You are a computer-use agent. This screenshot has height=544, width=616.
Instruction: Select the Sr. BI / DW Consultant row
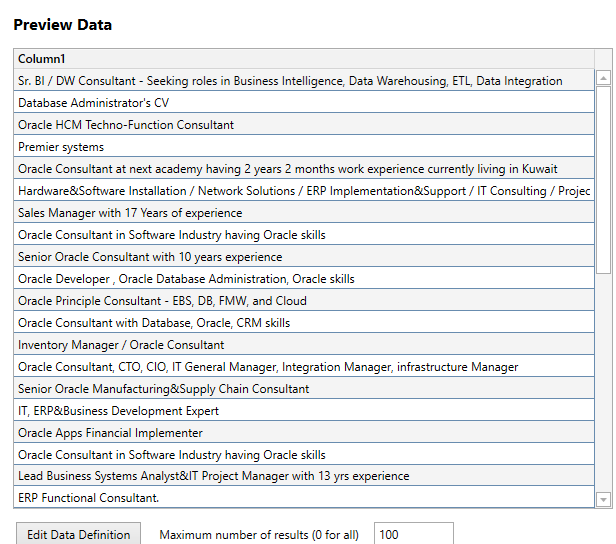304,81
